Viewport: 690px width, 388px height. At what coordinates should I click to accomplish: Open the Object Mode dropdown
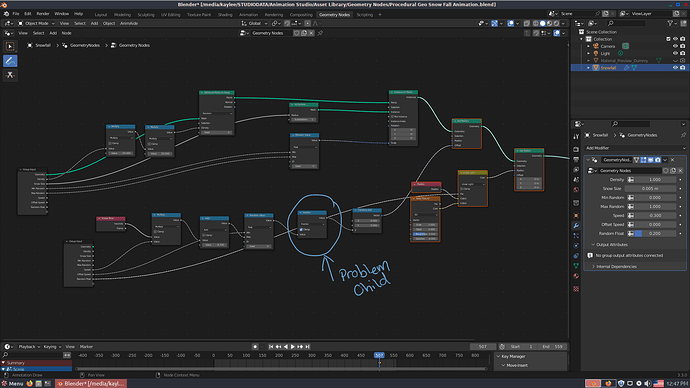36,23
